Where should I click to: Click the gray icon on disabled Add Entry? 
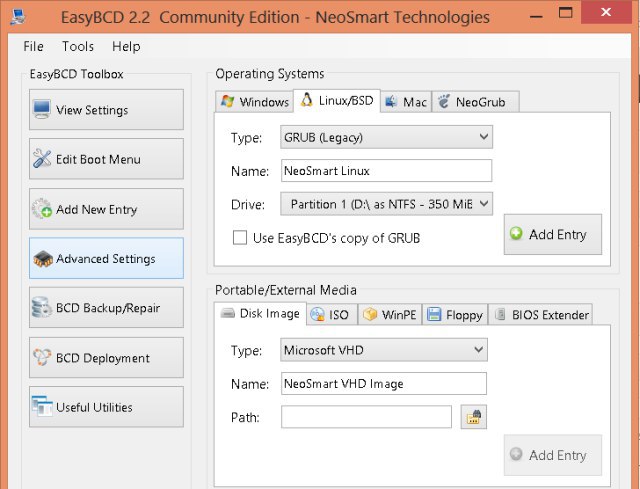click(516, 454)
